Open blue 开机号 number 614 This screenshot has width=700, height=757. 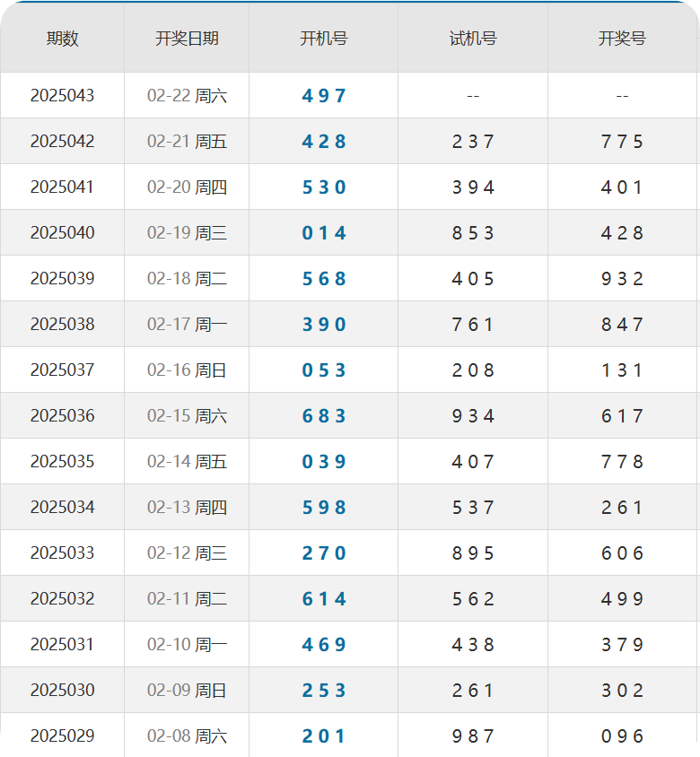coord(324,598)
